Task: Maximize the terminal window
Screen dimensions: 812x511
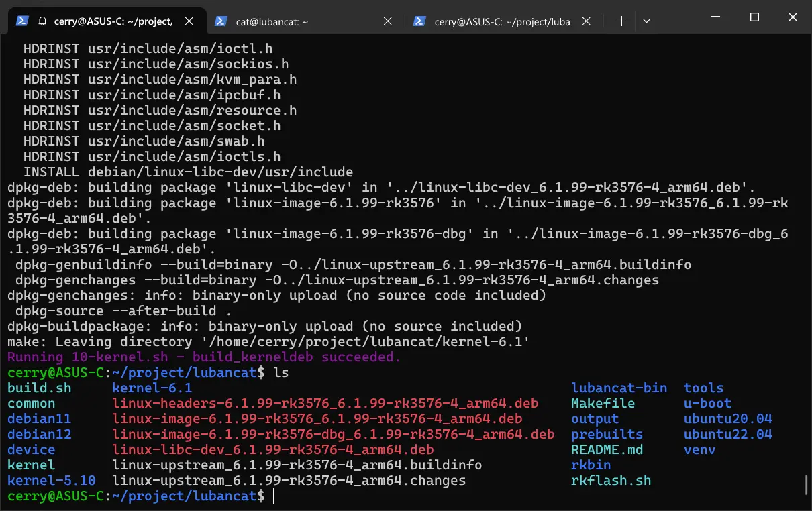Action: click(x=754, y=17)
